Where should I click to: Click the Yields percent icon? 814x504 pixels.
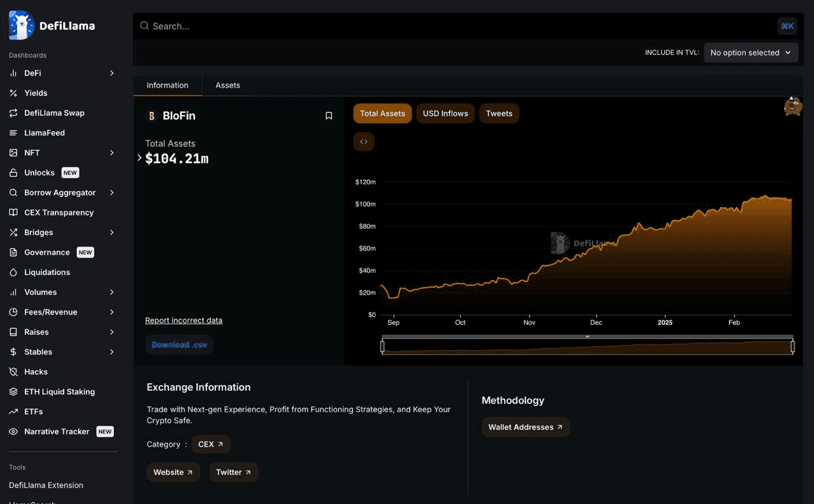(13, 93)
